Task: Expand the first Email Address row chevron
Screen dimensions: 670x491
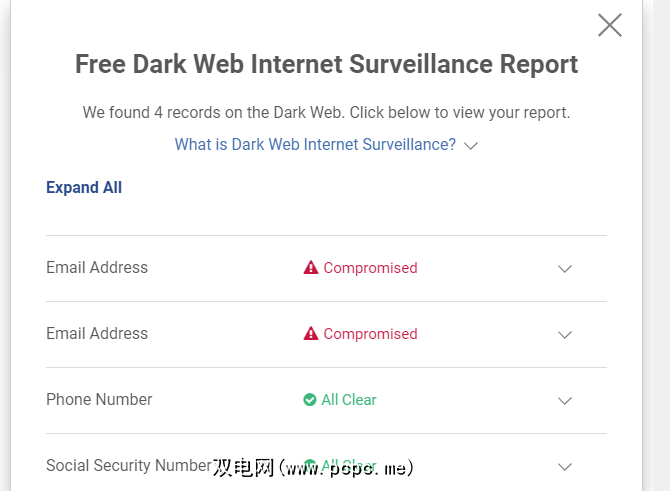Action: (565, 269)
